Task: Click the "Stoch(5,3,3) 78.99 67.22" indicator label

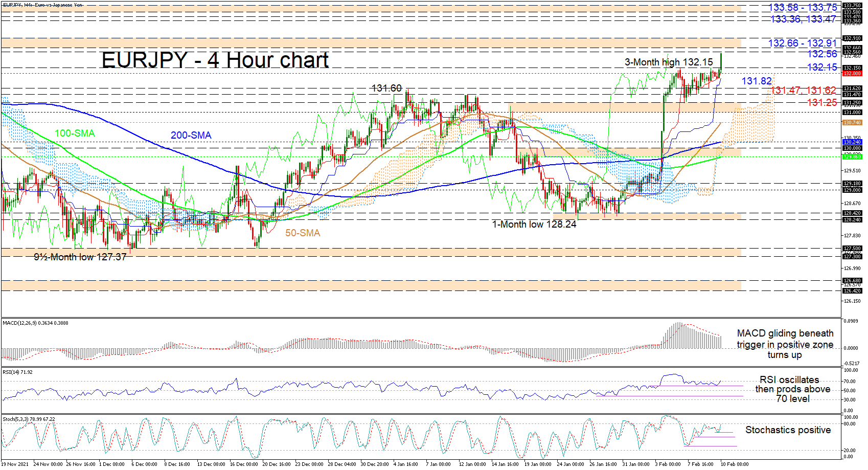Action: [29, 419]
